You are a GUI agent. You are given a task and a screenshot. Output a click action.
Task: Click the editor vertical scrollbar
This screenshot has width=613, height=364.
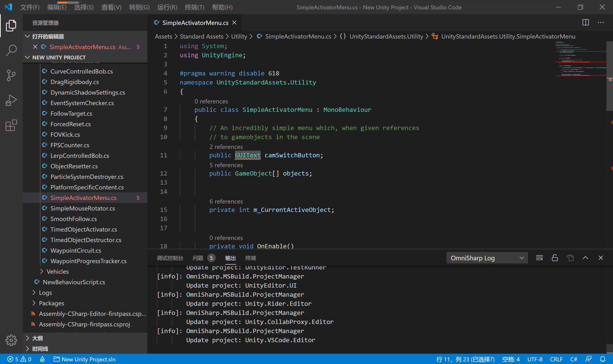[x=610, y=76]
